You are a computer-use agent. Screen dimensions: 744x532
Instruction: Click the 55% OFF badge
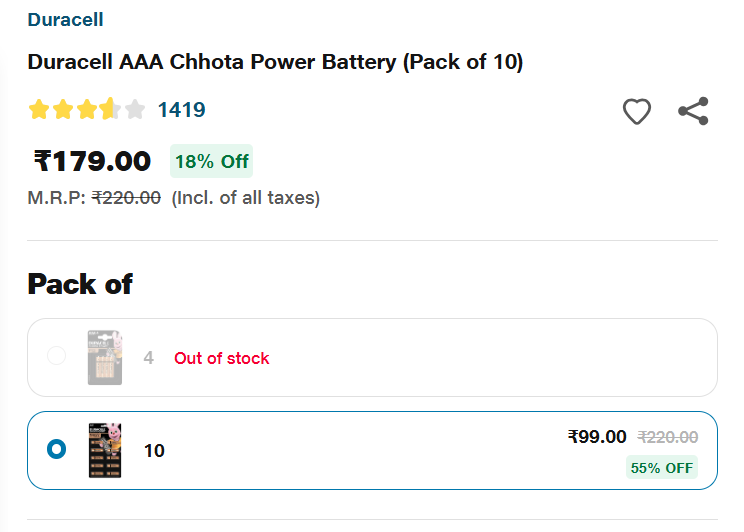click(x=661, y=467)
